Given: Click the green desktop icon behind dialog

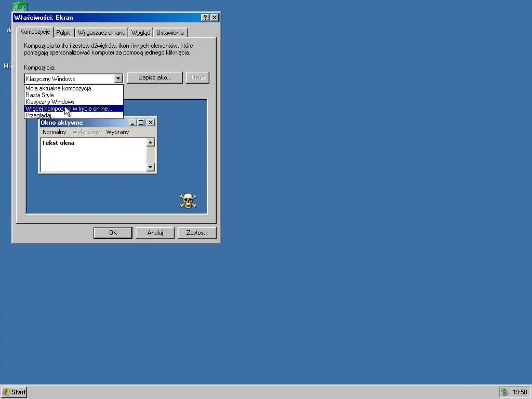Looking at the screenshot, I should (x=20, y=6).
